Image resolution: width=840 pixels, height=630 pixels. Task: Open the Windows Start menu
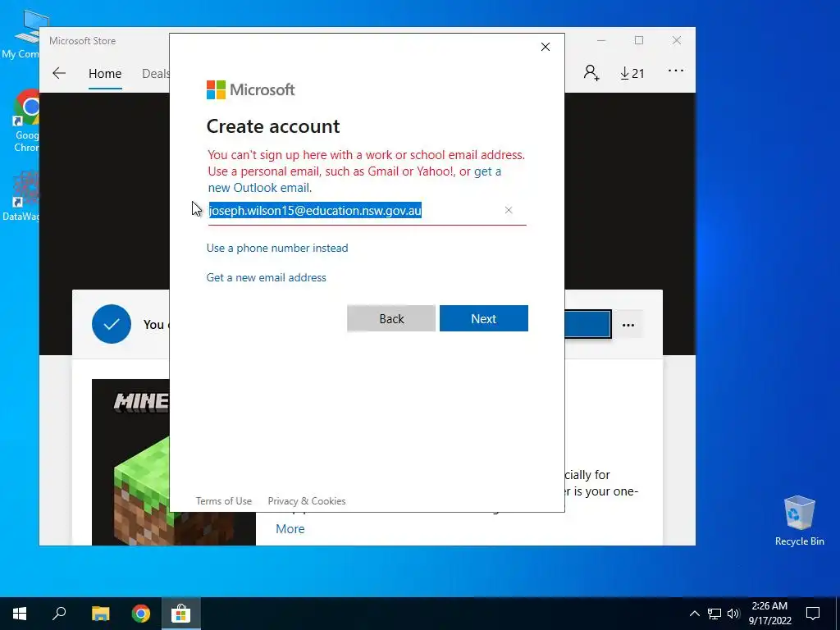[x=20, y=614]
